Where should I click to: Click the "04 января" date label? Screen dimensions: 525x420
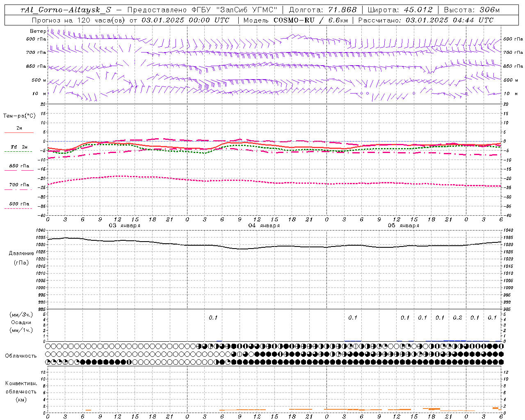click(264, 226)
